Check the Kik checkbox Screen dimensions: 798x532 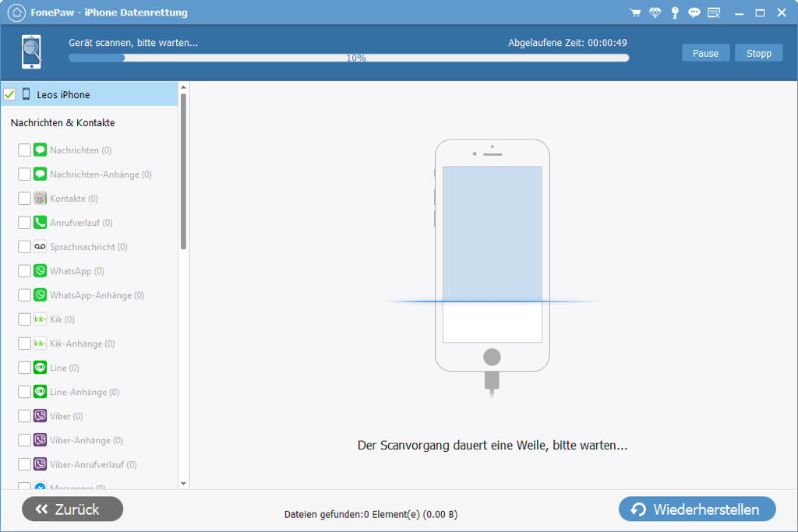click(24, 319)
